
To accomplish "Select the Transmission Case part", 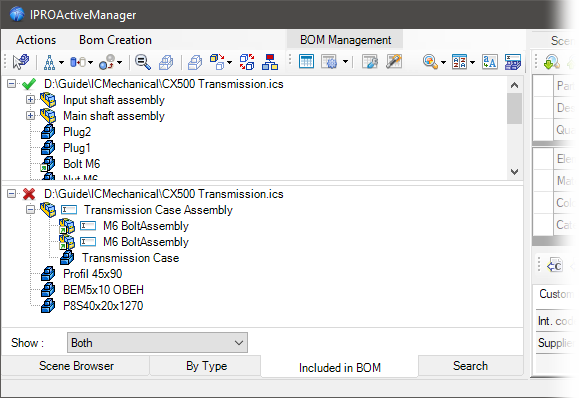I will 130,258.
